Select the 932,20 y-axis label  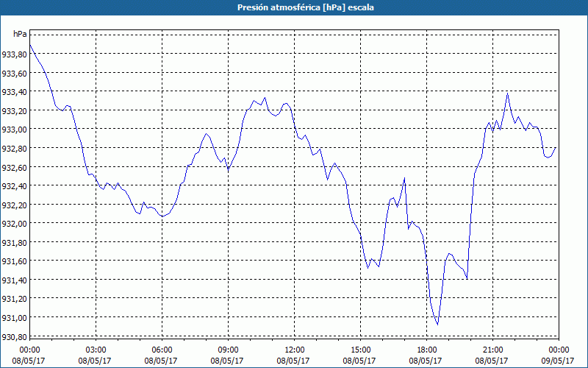[14, 205]
